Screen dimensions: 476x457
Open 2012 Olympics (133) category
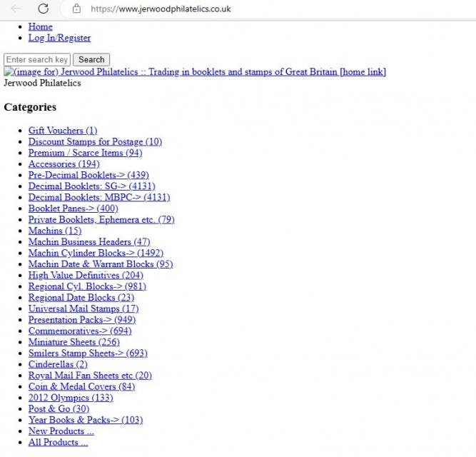(x=71, y=398)
